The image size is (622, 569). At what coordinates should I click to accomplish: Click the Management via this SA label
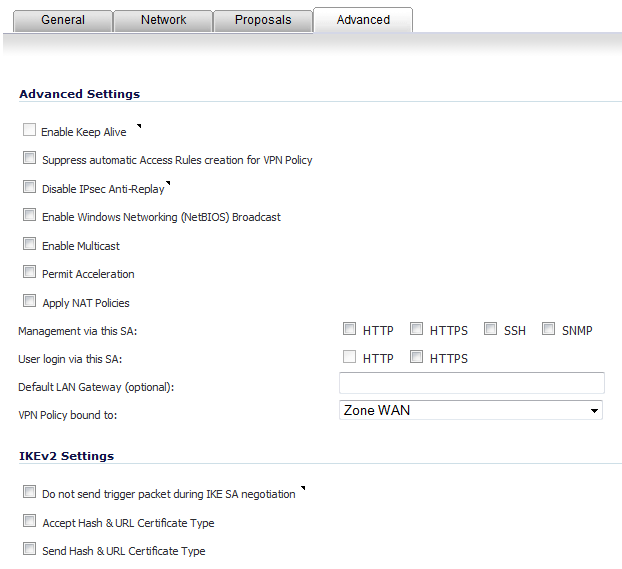pyautogui.click(x=78, y=331)
